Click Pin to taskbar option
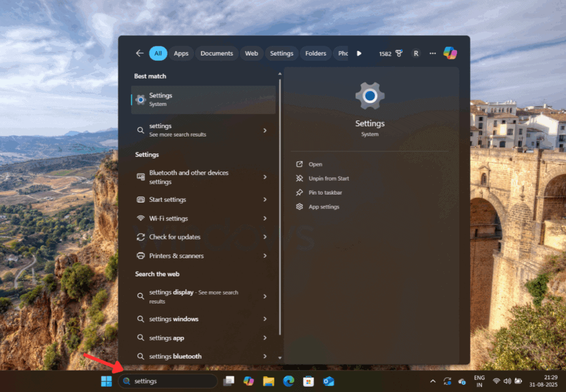 tap(325, 193)
